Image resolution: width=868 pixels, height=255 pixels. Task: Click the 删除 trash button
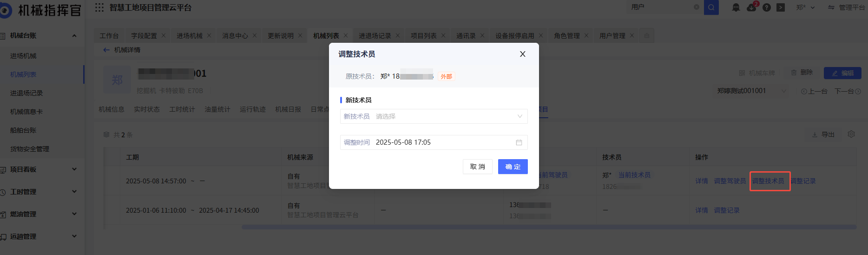pos(802,73)
